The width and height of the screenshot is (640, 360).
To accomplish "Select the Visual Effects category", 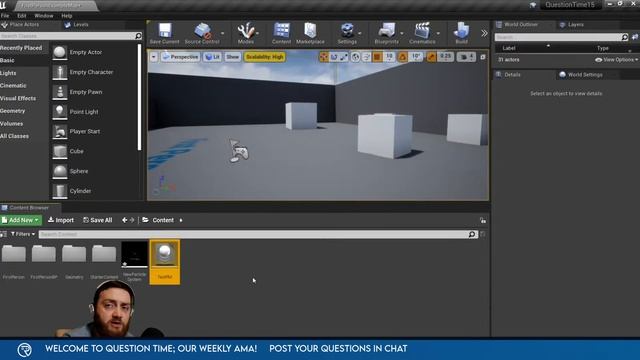I will pos(18,98).
